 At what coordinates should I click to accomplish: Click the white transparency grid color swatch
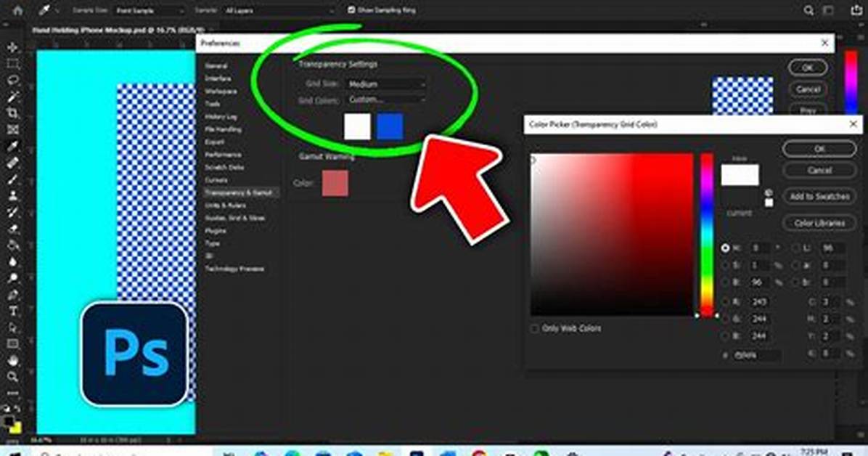(x=357, y=127)
